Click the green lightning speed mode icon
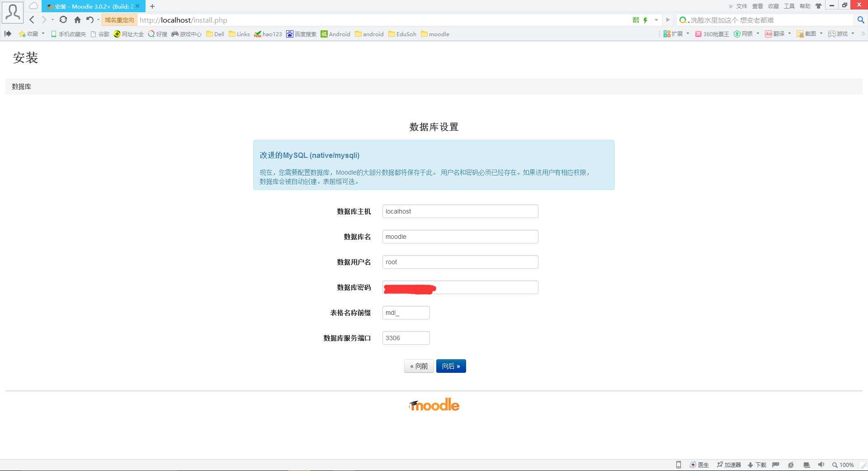This screenshot has width=868, height=471. 646,20
